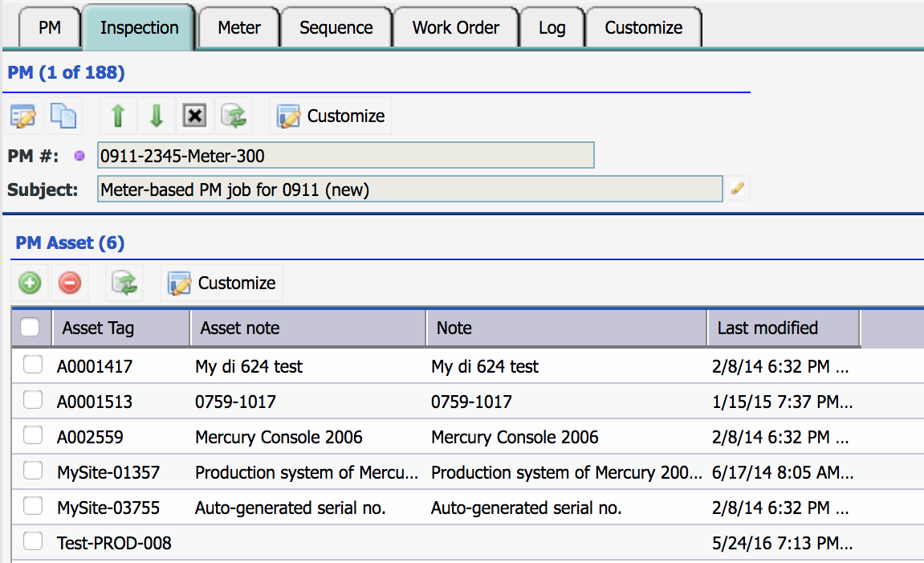Open the Log tab

[x=552, y=27]
